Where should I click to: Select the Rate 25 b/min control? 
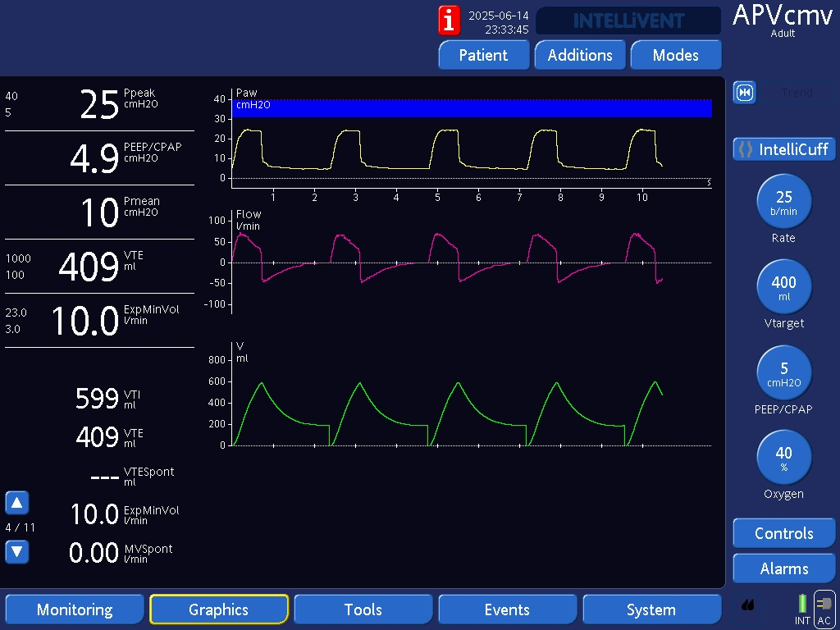[783, 201]
